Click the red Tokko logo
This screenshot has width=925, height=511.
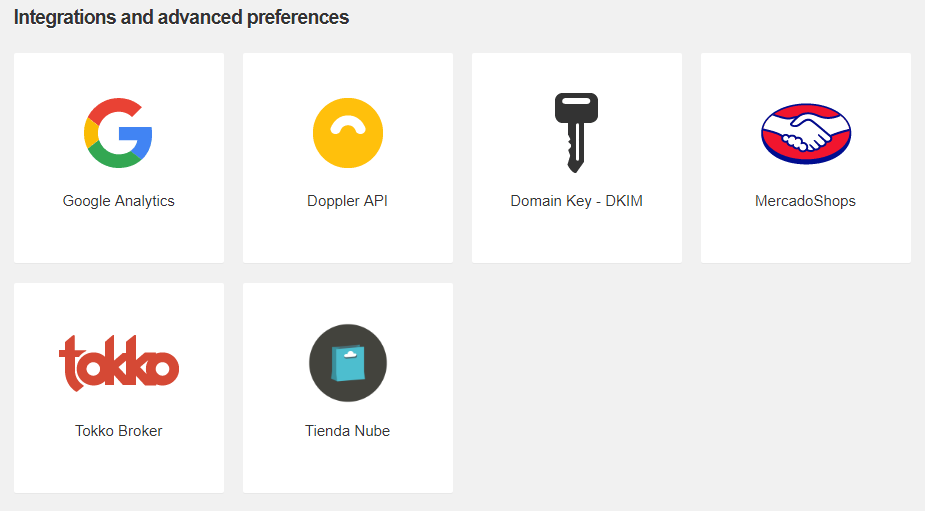[119, 363]
